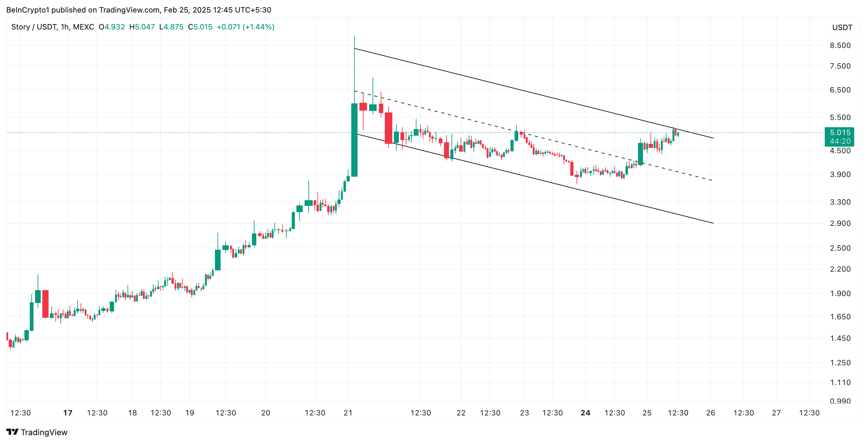Click the 44:20 countdown timer label
868x443 pixels.
(840, 141)
